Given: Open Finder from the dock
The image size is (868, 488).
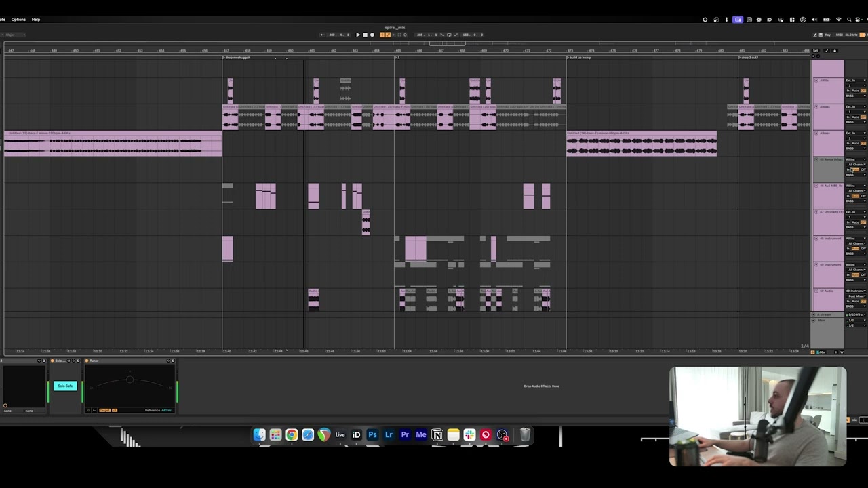Looking at the screenshot, I should tap(259, 435).
